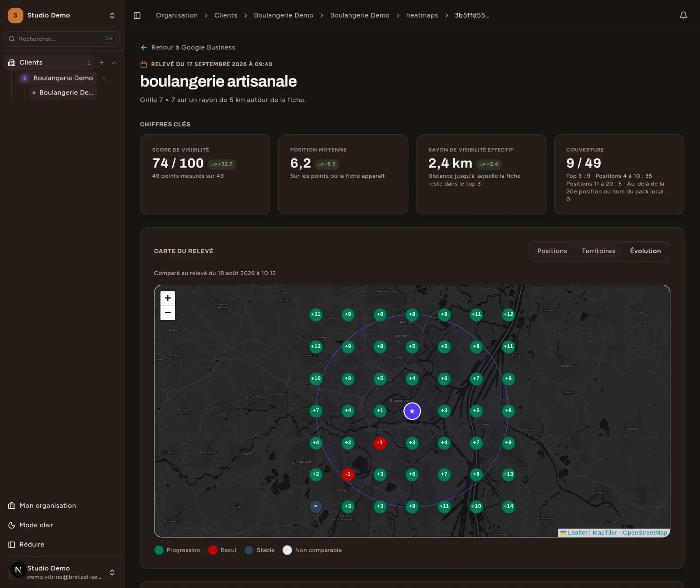Click the boulangerie artisanale title
Image resolution: width=700 pixels, height=588 pixels.
click(218, 81)
